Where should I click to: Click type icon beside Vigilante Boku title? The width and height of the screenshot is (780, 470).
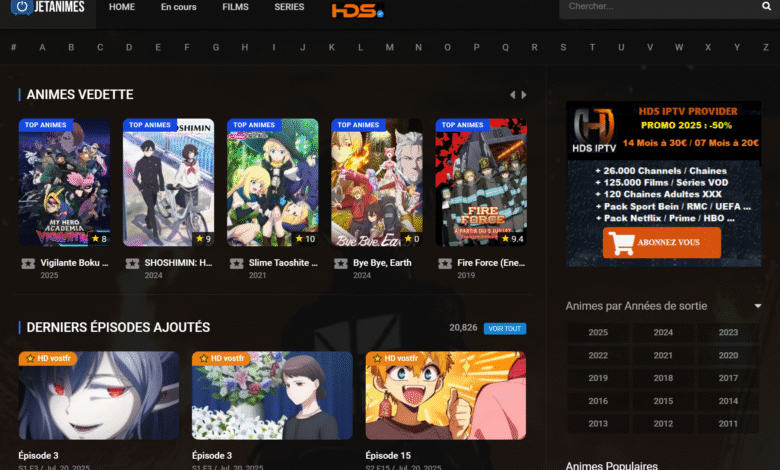pyautogui.click(x=28, y=263)
